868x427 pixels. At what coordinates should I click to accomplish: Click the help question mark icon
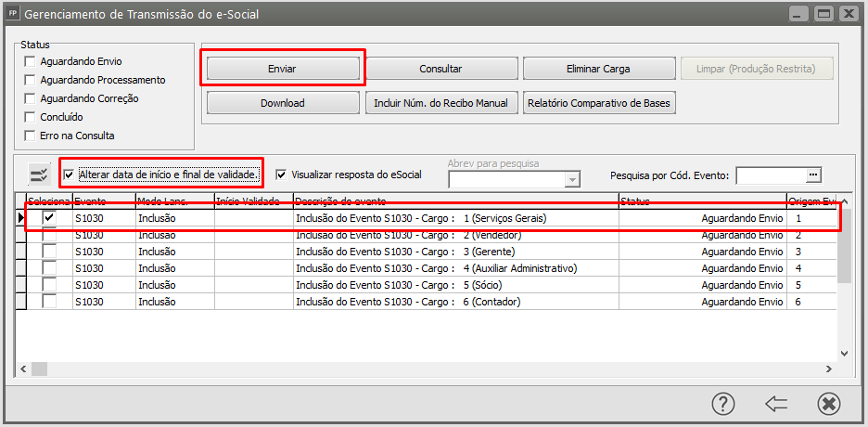[723, 404]
